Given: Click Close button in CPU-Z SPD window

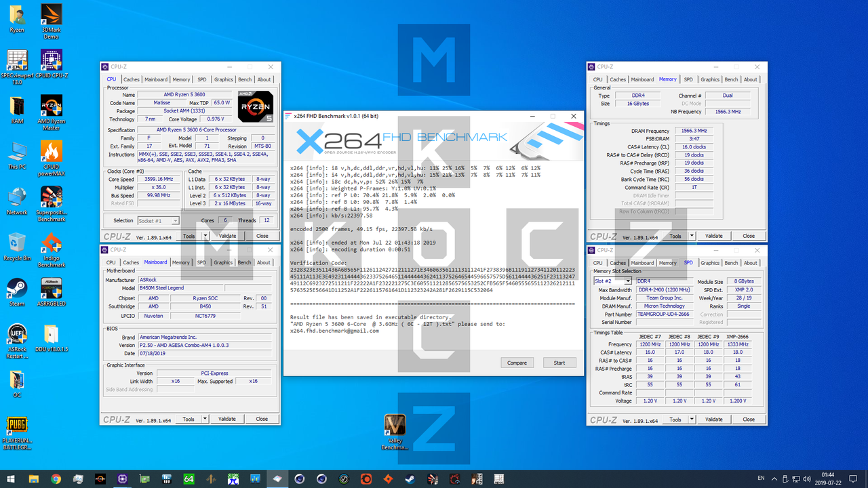Looking at the screenshot, I should tap(749, 419).
